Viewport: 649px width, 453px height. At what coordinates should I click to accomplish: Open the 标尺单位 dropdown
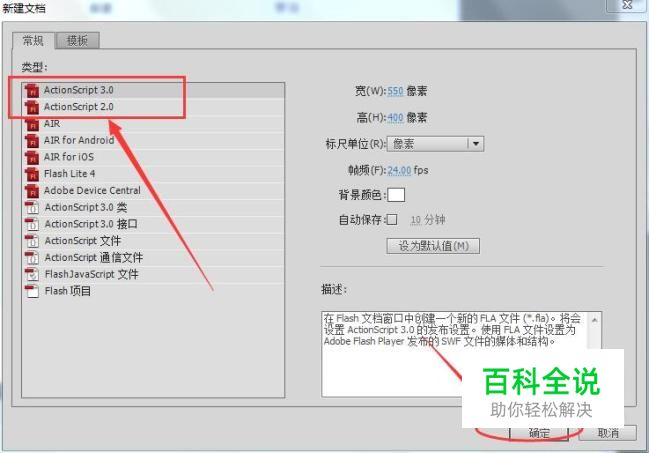click(x=435, y=144)
